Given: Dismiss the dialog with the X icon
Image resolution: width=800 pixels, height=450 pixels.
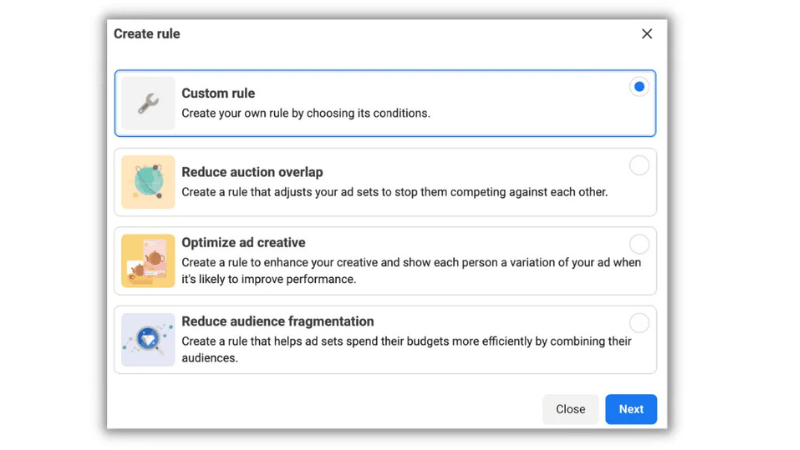Looking at the screenshot, I should (x=646, y=34).
